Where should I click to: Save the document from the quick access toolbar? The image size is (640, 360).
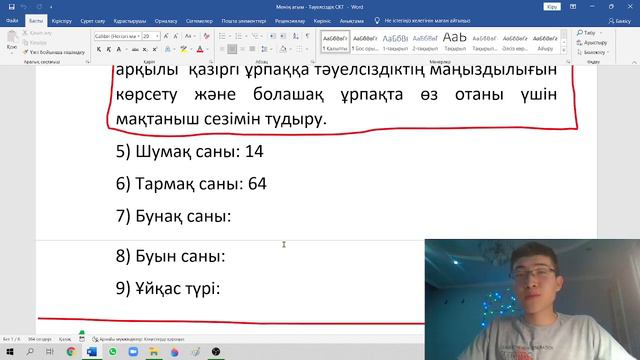[11, 7]
